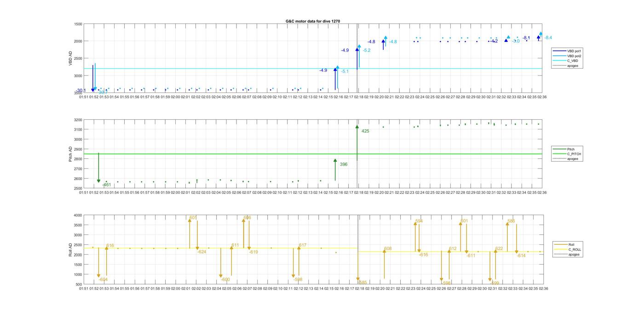Click the green pitch arrowhead beside '396'

click(335, 161)
